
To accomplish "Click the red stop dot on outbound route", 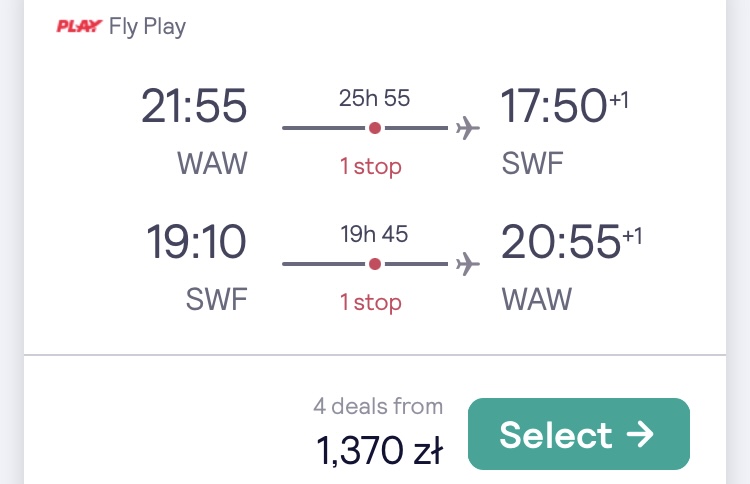I will [375, 128].
